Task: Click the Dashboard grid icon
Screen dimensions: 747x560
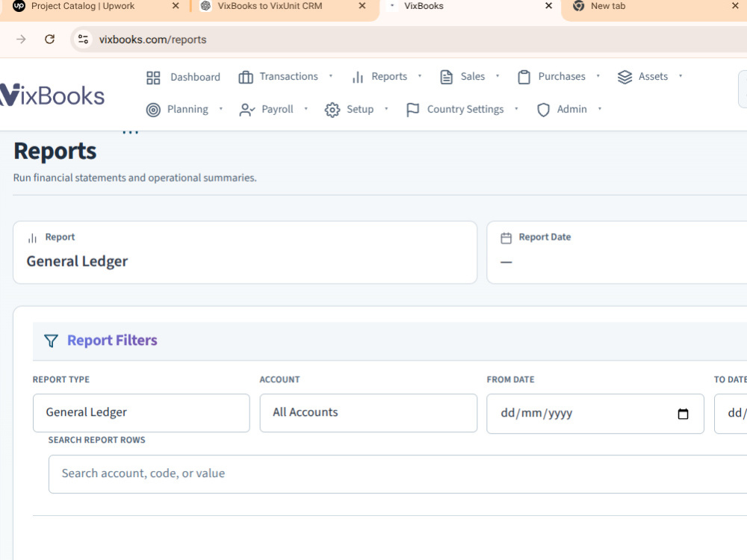Action: pos(153,78)
